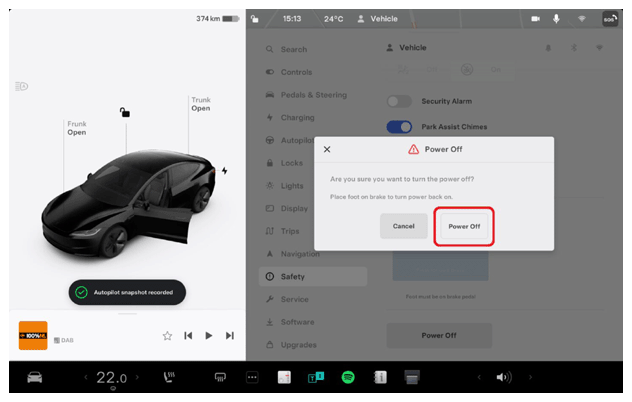632x402 pixels.
Task: Open Pedals & Steering settings
Action: [313, 95]
